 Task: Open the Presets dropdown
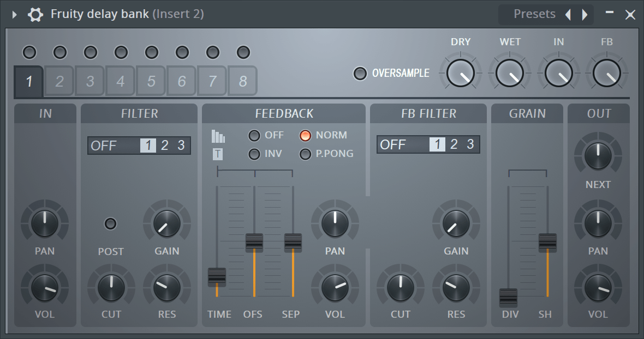click(534, 14)
